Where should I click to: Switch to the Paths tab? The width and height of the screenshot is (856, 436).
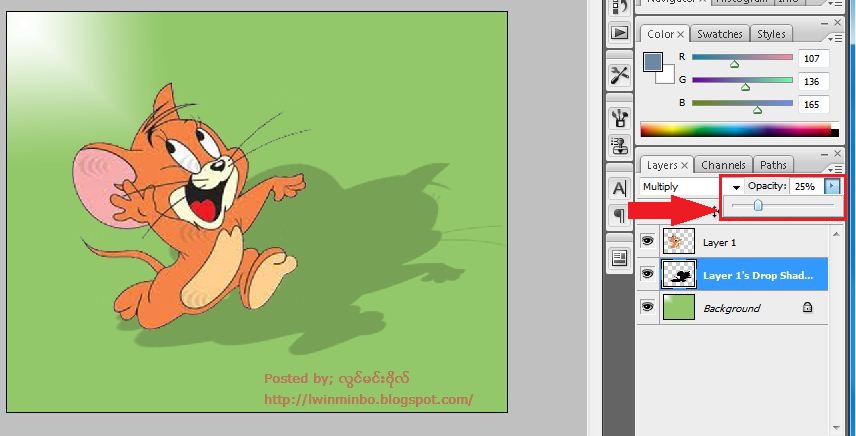(773, 165)
